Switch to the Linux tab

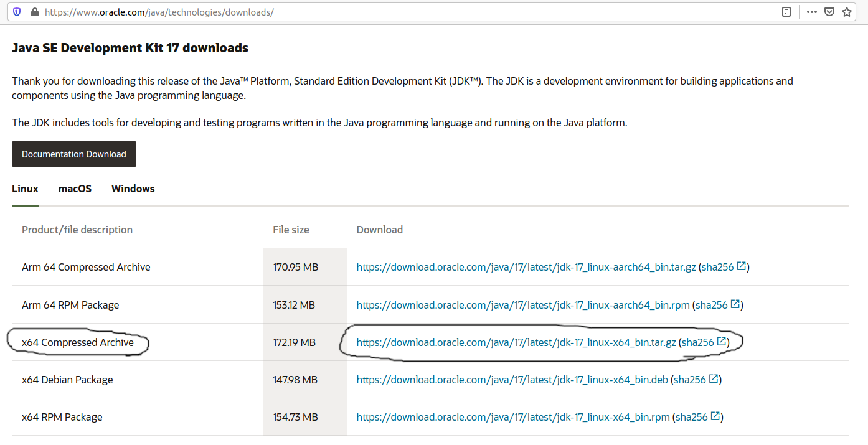[25, 189]
